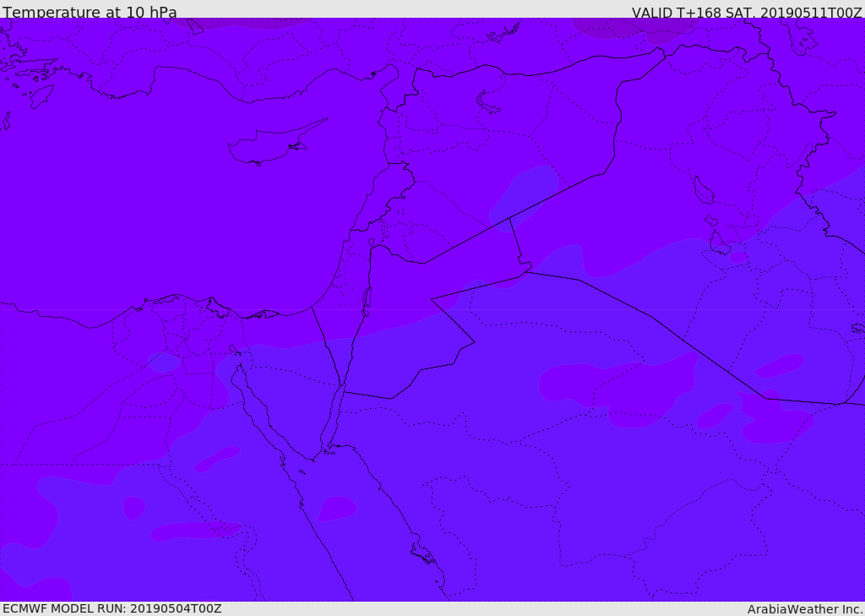Click the 'ArabiaWeather Inc.' credit text
Screen dimensions: 865x616
pyautogui.click(x=805, y=609)
